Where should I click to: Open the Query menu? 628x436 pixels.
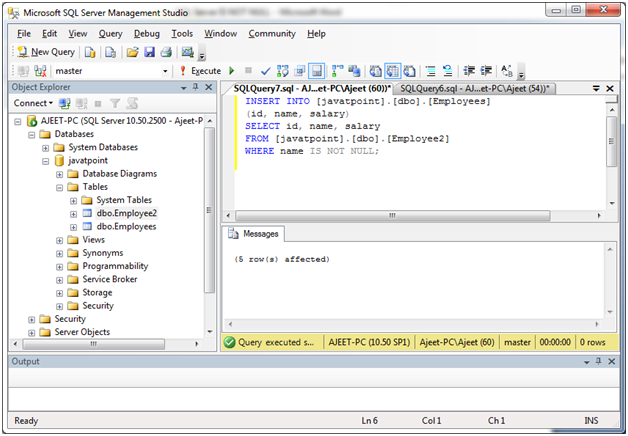[111, 34]
